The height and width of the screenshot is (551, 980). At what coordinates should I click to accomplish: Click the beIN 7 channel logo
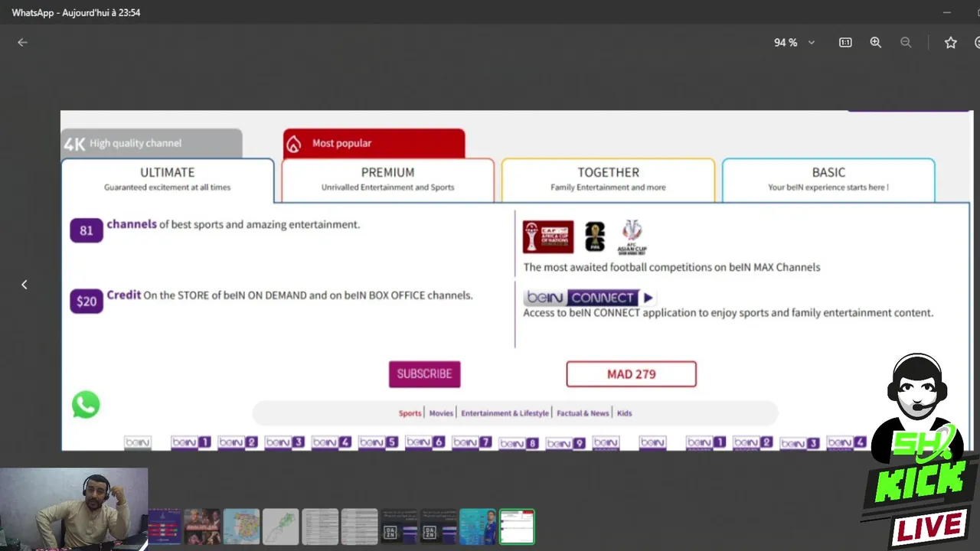(472, 442)
